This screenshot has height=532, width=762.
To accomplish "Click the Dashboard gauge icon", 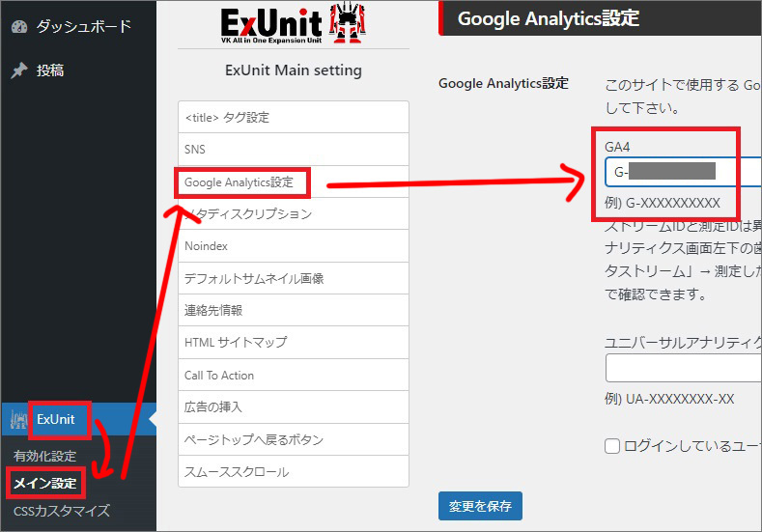I will (19, 26).
